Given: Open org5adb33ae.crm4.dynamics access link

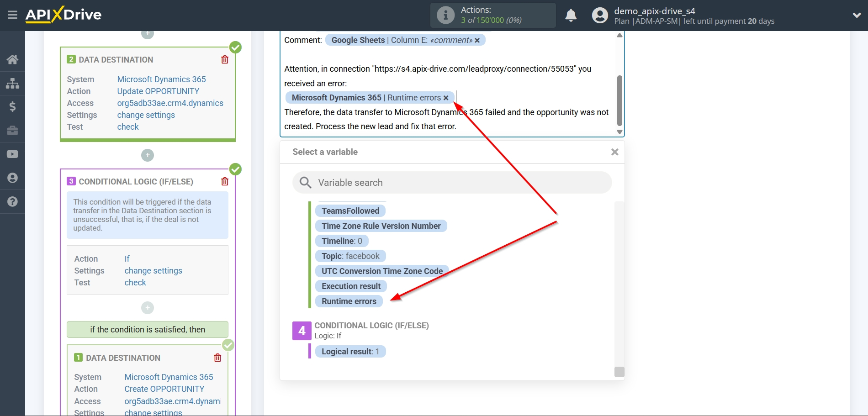Looking at the screenshot, I should tap(170, 103).
